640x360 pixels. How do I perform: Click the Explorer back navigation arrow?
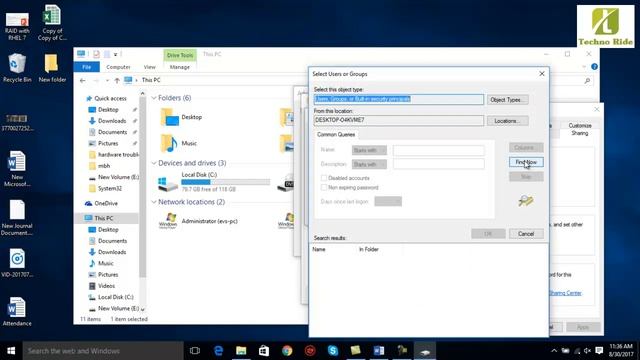click(x=83, y=80)
